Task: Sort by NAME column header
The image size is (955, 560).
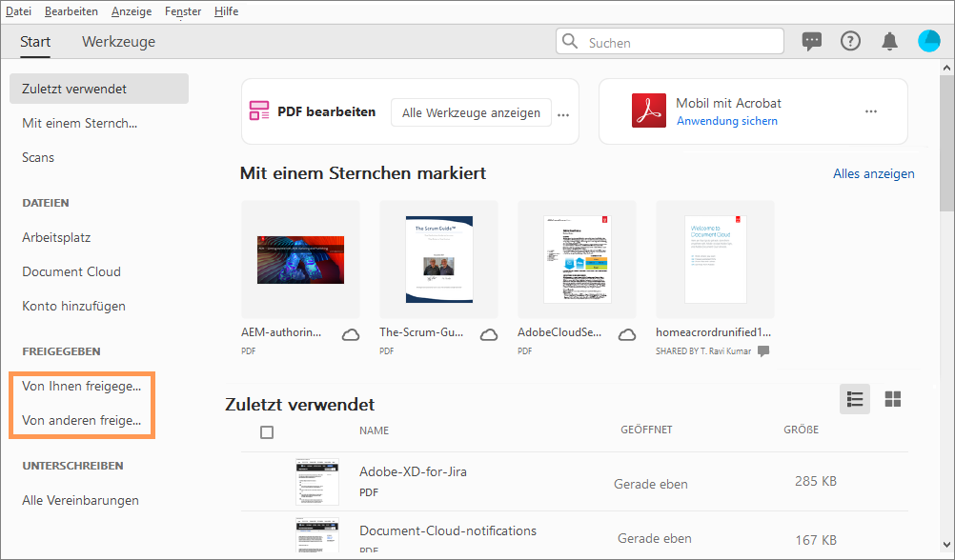Action: [x=374, y=430]
